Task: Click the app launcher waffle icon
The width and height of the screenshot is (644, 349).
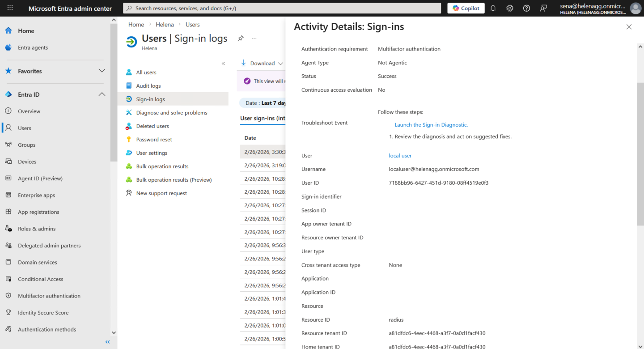Action: pyautogui.click(x=10, y=8)
